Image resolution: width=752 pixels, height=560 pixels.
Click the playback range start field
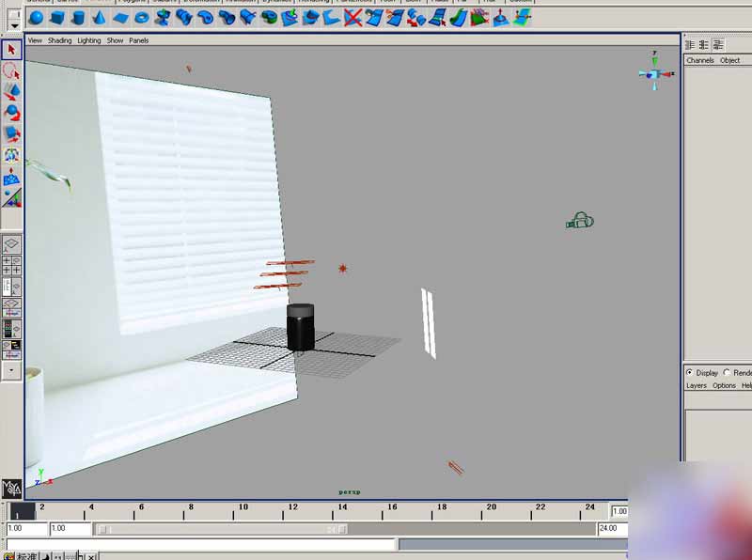[70, 528]
